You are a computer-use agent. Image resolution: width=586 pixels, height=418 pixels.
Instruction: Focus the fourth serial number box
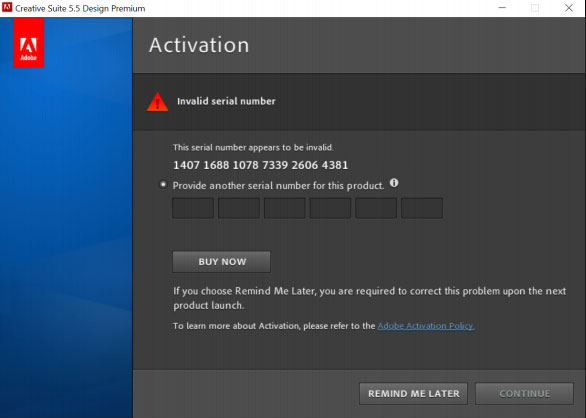pos(330,208)
